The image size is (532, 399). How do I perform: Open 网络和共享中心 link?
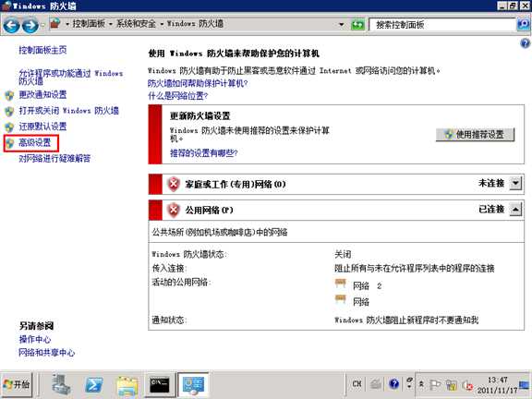pyautogui.click(x=47, y=353)
